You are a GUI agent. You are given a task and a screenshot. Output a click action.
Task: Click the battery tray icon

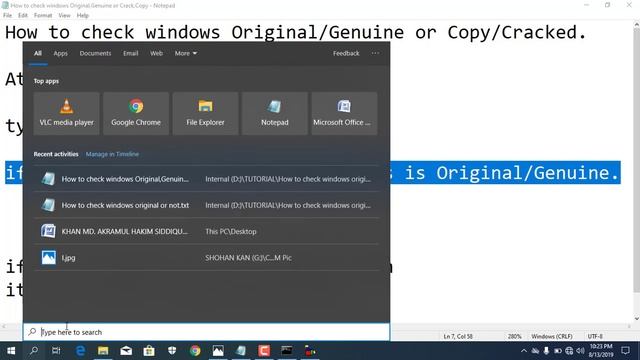coord(558,351)
